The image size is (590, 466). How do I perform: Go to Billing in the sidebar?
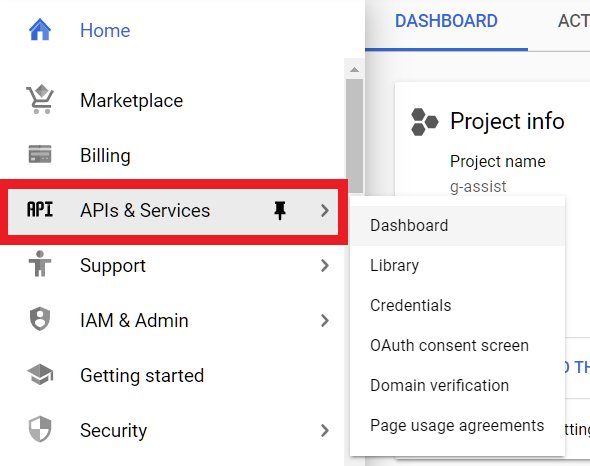105,155
